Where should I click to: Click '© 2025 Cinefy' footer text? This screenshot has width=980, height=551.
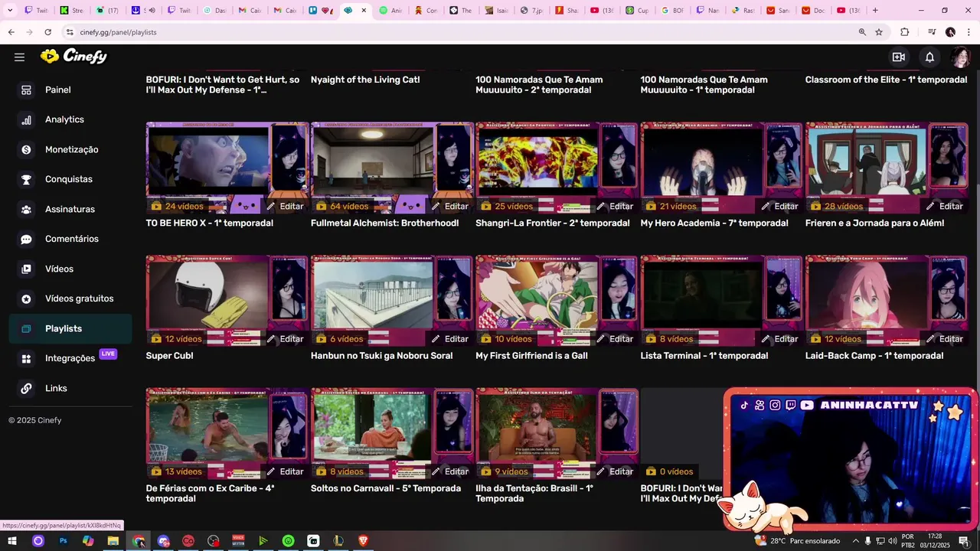34,420
